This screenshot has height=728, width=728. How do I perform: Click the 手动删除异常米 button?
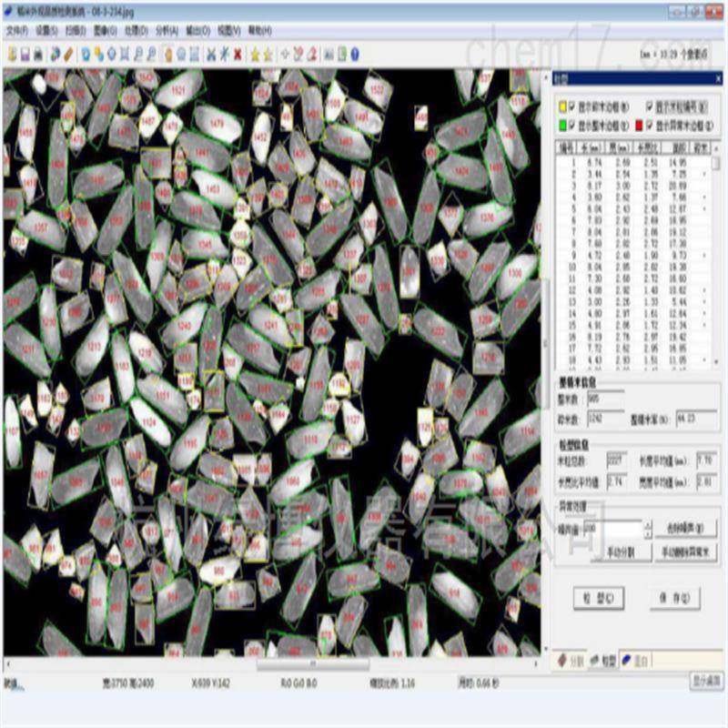click(x=685, y=552)
